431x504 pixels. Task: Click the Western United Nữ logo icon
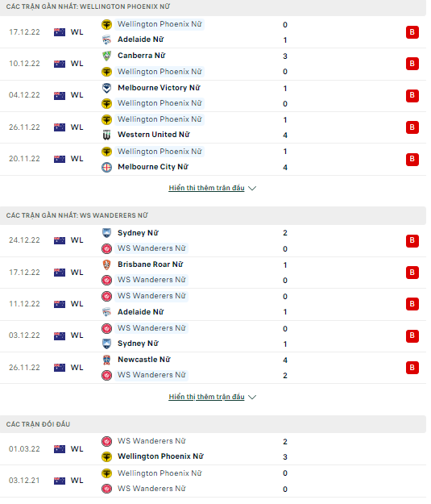[108, 136]
